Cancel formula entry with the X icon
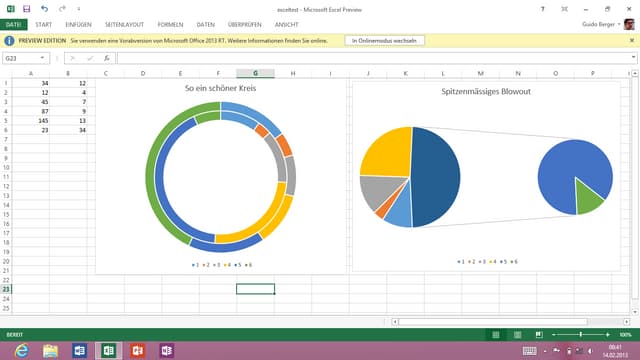 (x=72, y=58)
